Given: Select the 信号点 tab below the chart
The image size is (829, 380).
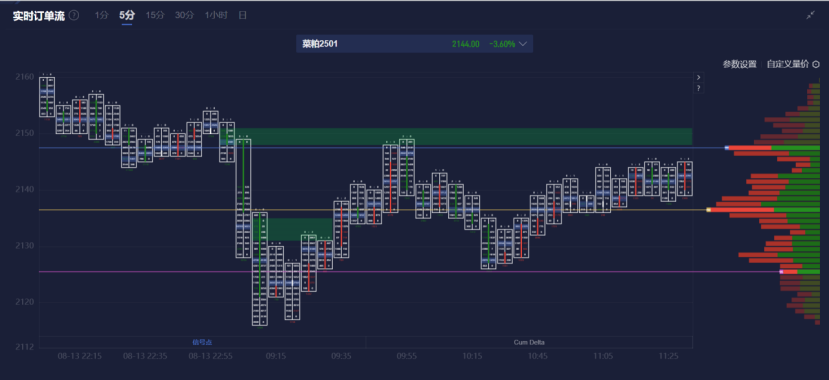Looking at the screenshot, I should pos(202,342).
